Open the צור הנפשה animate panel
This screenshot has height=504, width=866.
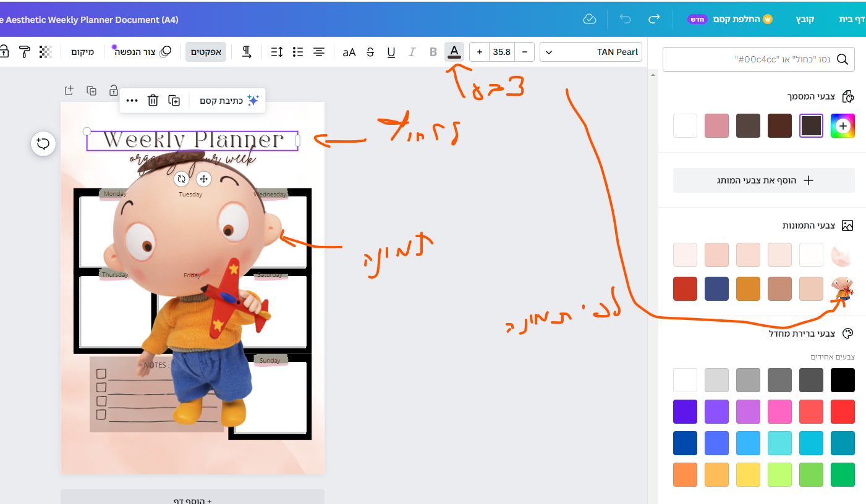coord(142,52)
